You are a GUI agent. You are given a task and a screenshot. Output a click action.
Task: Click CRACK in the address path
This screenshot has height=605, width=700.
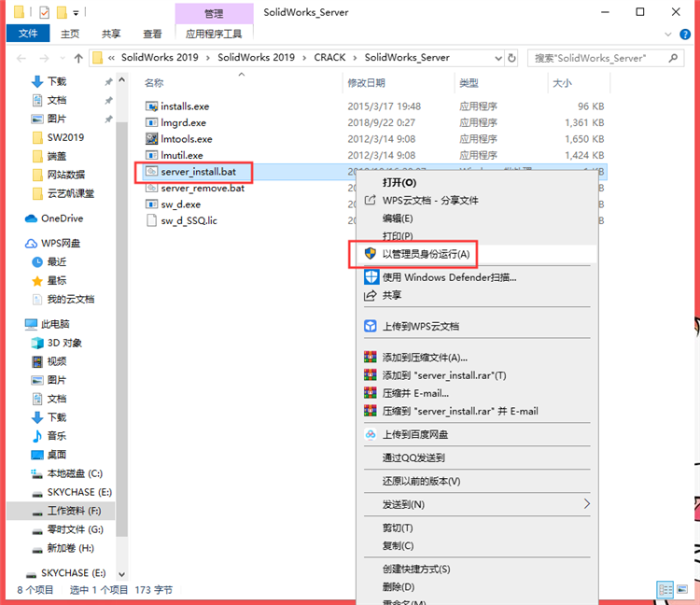point(329,58)
